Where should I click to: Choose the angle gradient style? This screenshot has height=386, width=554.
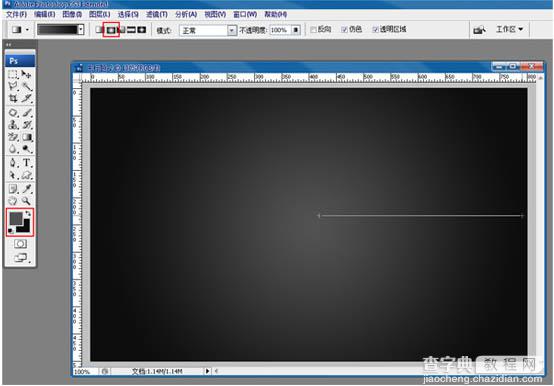[x=122, y=30]
